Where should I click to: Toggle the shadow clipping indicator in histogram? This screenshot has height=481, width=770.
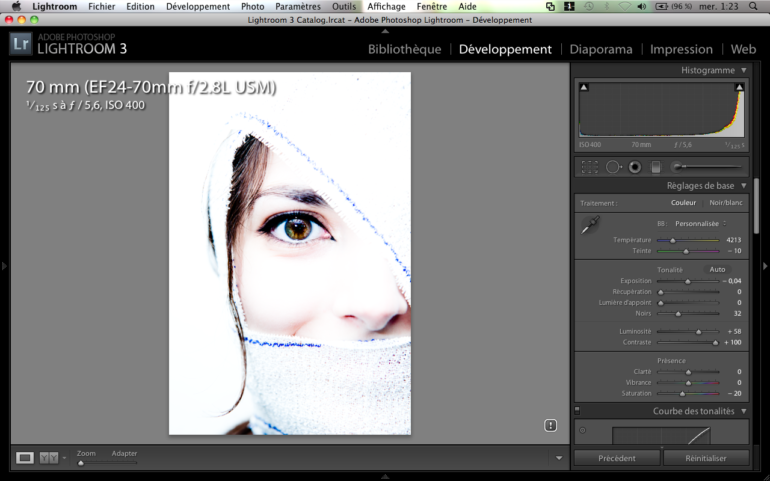pos(584,88)
